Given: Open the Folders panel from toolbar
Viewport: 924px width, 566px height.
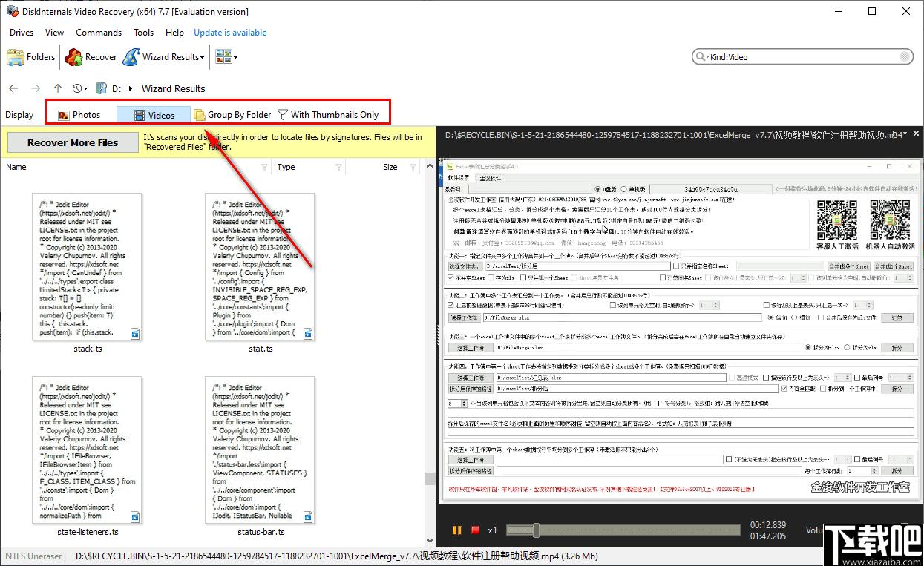Looking at the screenshot, I should point(31,57).
